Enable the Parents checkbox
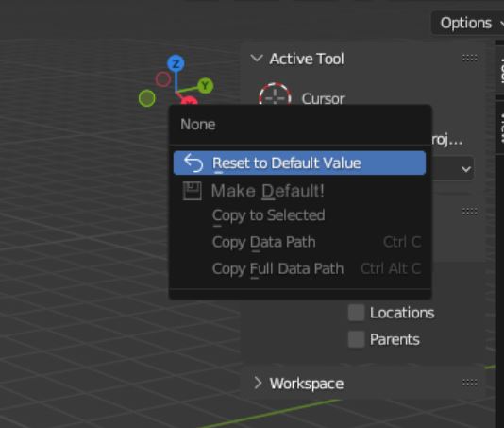 pyautogui.click(x=356, y=339)
